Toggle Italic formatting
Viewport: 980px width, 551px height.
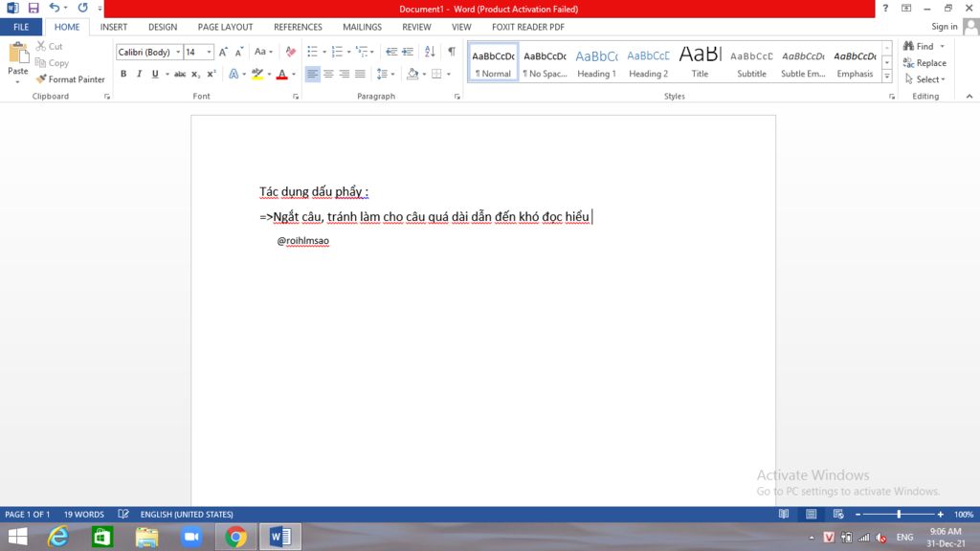140,74
